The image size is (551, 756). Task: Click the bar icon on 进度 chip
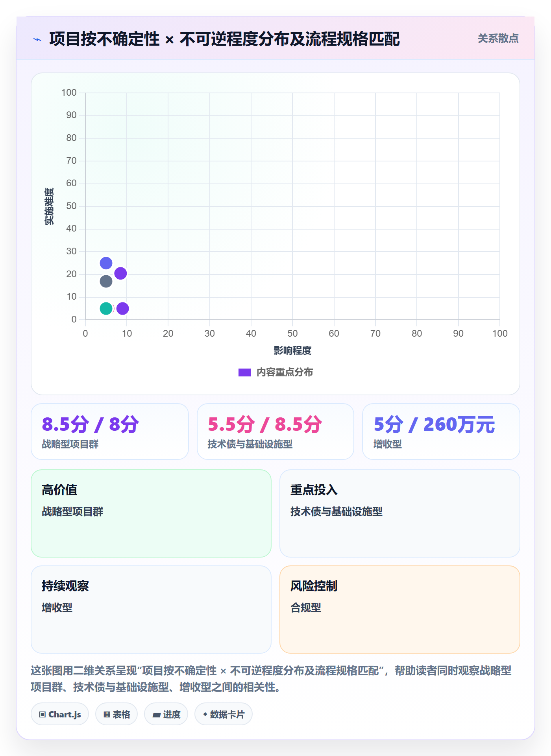point(157,715)
